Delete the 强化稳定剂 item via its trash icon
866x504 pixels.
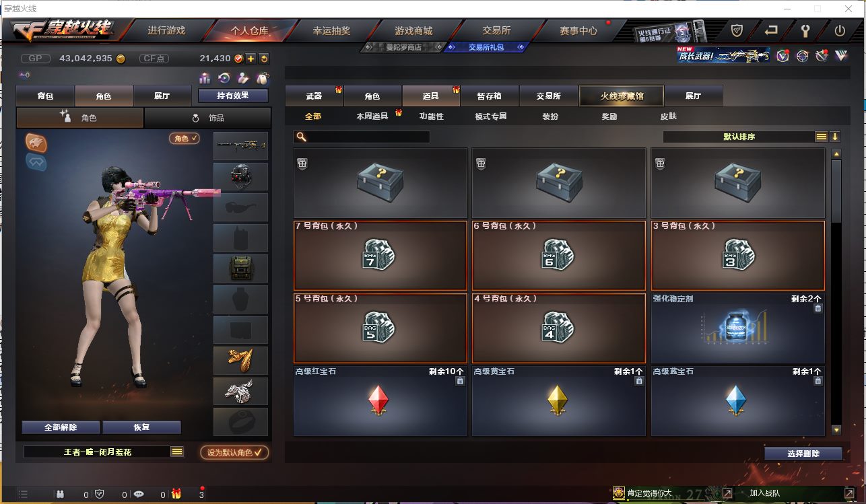point(818,308)
